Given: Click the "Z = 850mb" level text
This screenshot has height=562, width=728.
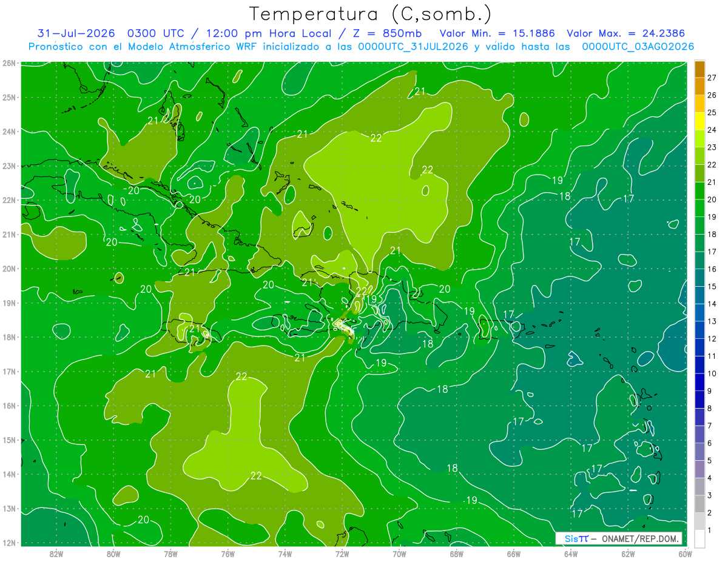Looking at the screenshot, I should [x=387, y=33].
